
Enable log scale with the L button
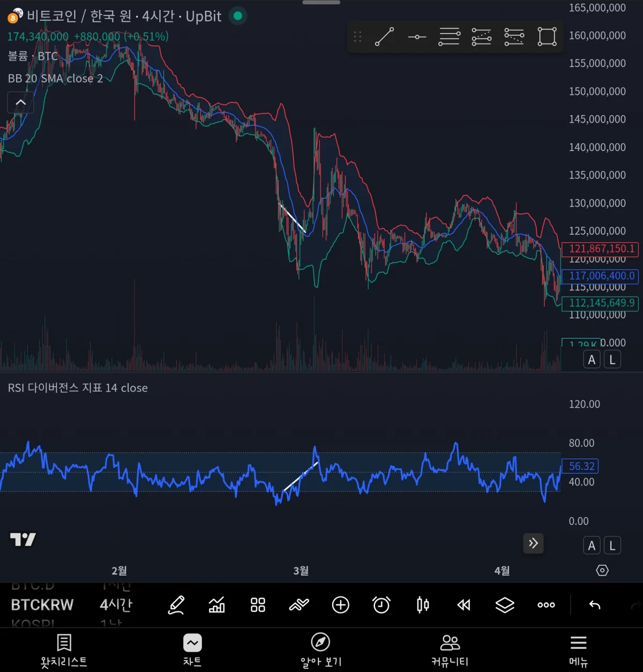pyautogui.click(x=612, y=359)
